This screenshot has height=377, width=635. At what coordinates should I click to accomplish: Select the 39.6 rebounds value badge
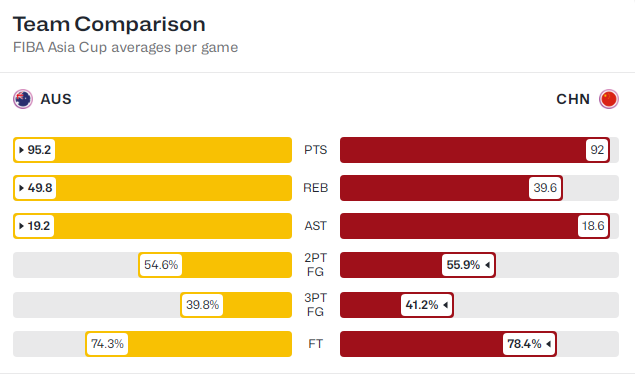545,188
